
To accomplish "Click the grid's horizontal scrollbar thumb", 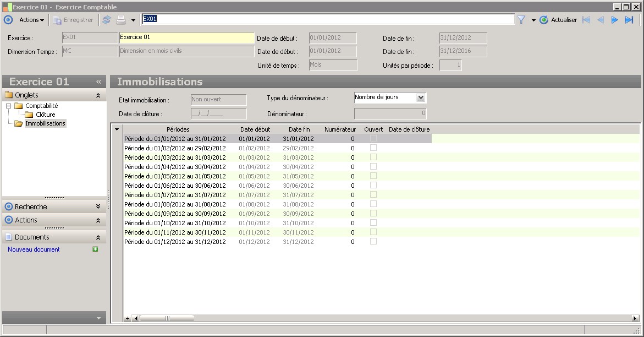I will (167, 318).
